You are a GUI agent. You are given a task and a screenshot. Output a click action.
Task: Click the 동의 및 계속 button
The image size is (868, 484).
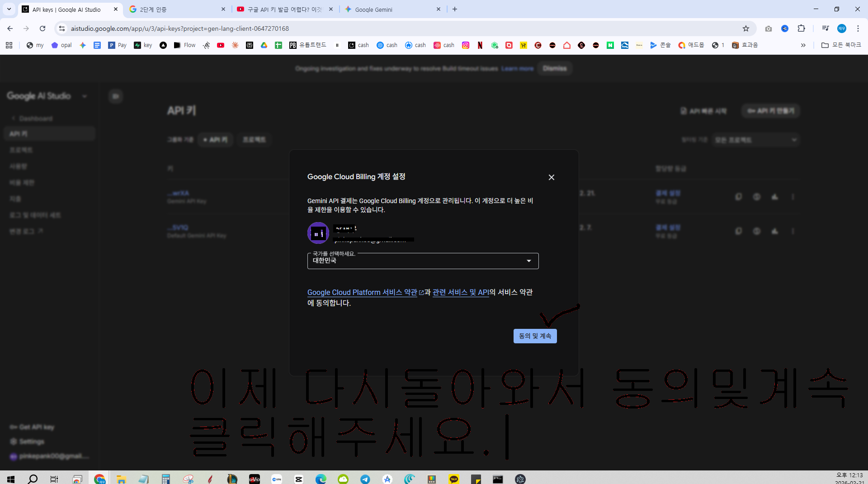click(535, 336)
